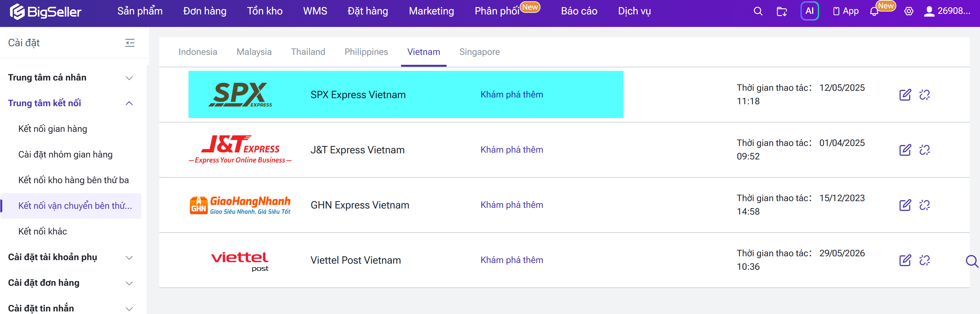Open the Dịch vụ menu
The height and width of the screenshot is (314, 980).
click(x=634, y=11)
